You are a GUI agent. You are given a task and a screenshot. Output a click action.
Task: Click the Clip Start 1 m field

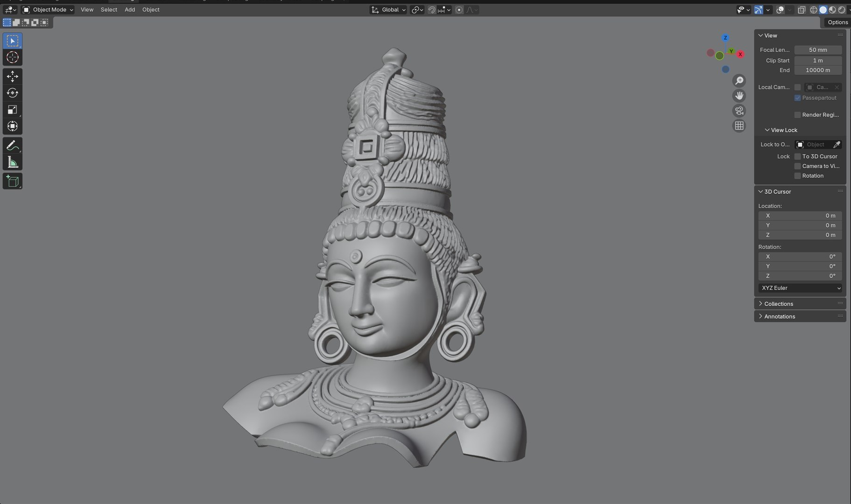pos(818,61)
